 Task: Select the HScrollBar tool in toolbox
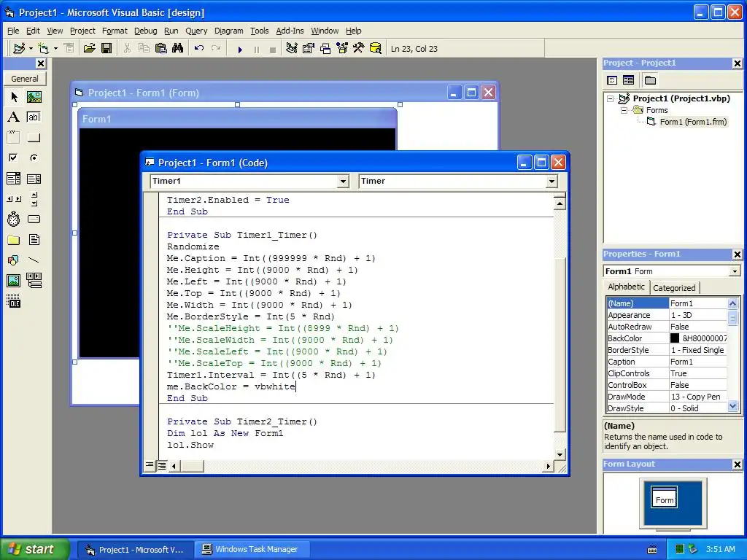(x=14, y=199)
